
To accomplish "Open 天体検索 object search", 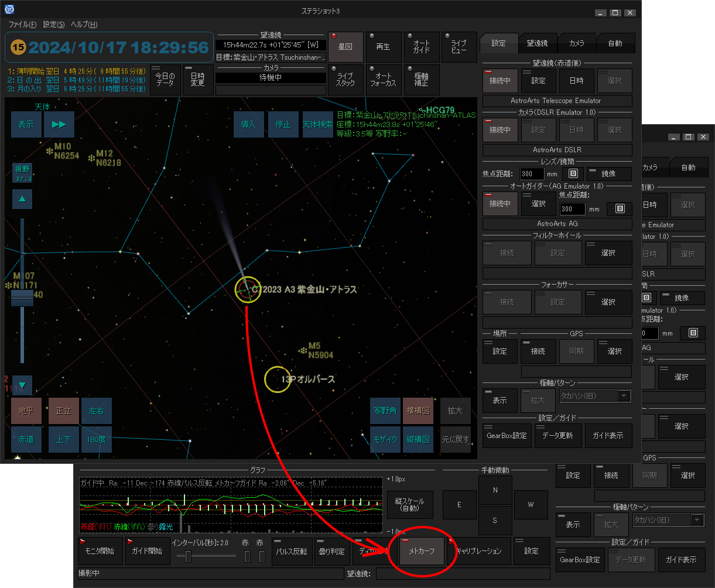I will pos(318,125).
